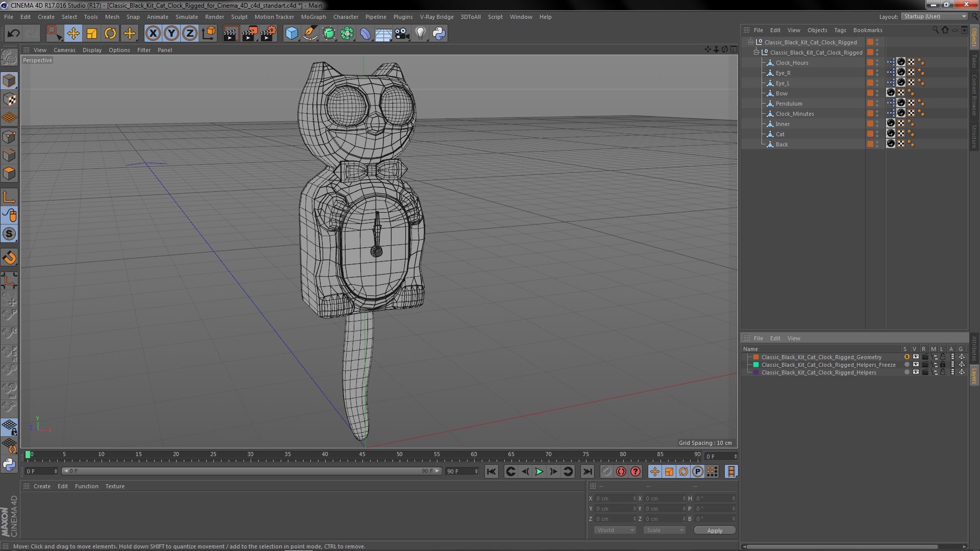
Task: Open the World coordinate dropdown
Action: (x=615, y=531)
